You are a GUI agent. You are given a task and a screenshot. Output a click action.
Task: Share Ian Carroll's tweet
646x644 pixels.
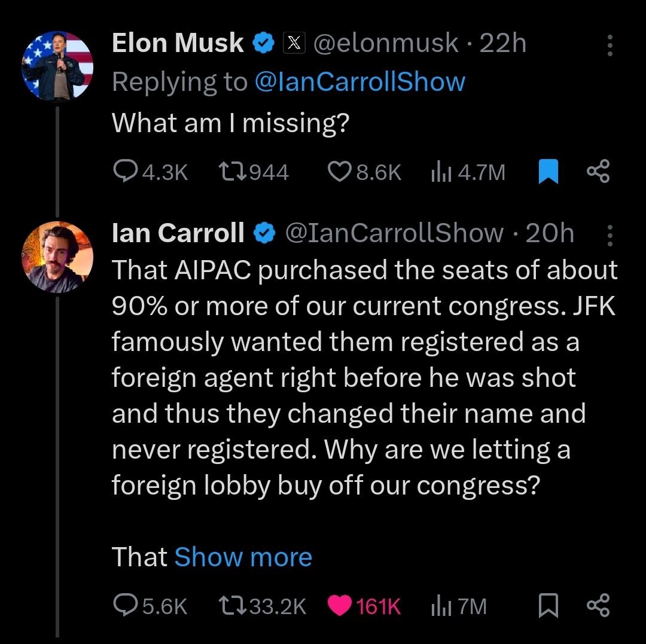[x=598, y=605]
